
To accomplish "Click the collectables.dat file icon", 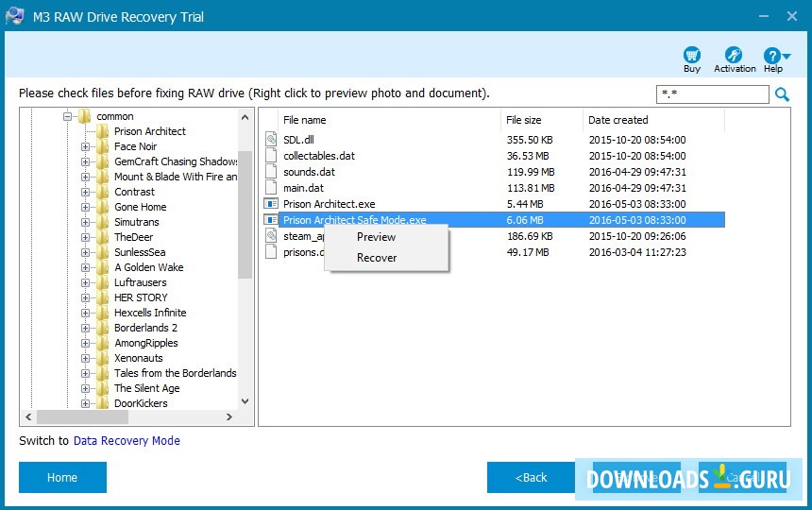I will (x=271, y=155).
